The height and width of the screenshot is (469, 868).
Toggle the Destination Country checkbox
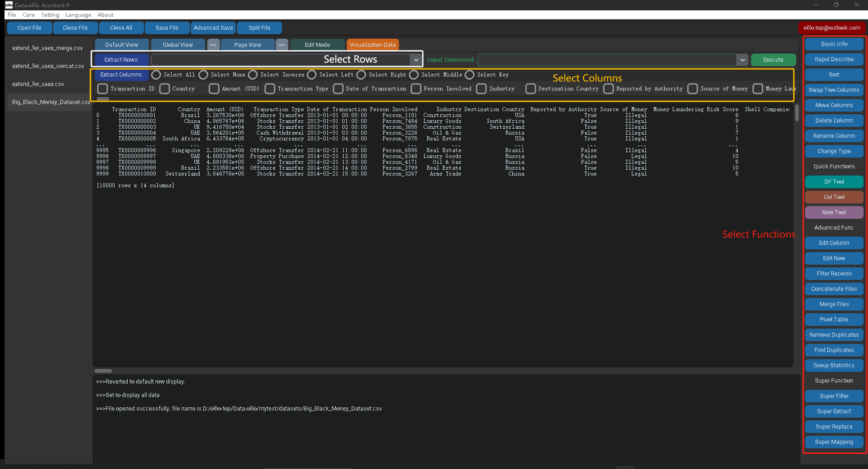(x=531, y=89)
